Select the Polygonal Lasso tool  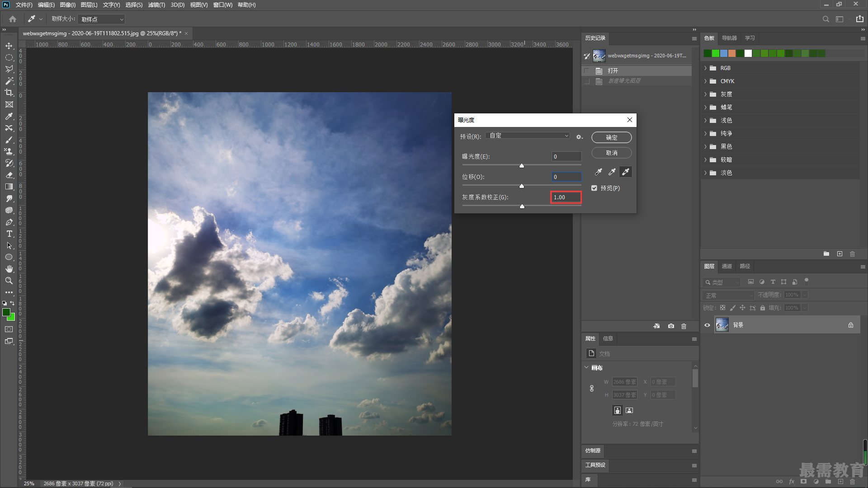pyautogui.click(x=9, y=69)
